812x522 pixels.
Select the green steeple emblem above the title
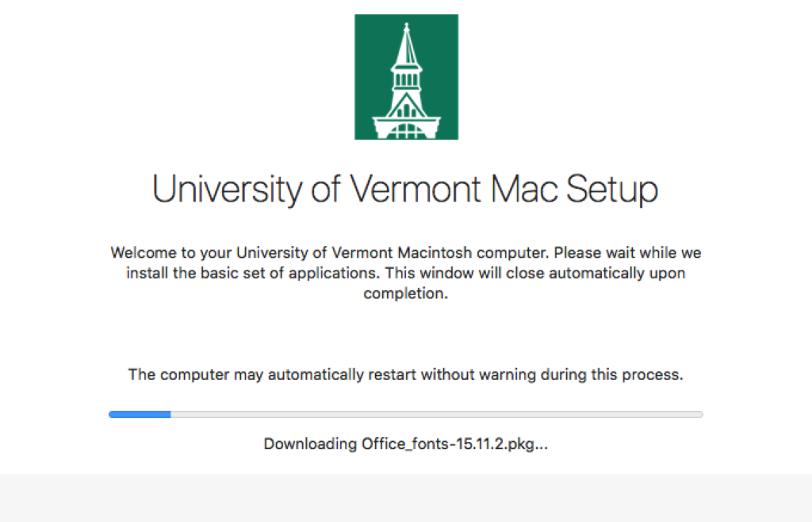(x=406, y=76)
